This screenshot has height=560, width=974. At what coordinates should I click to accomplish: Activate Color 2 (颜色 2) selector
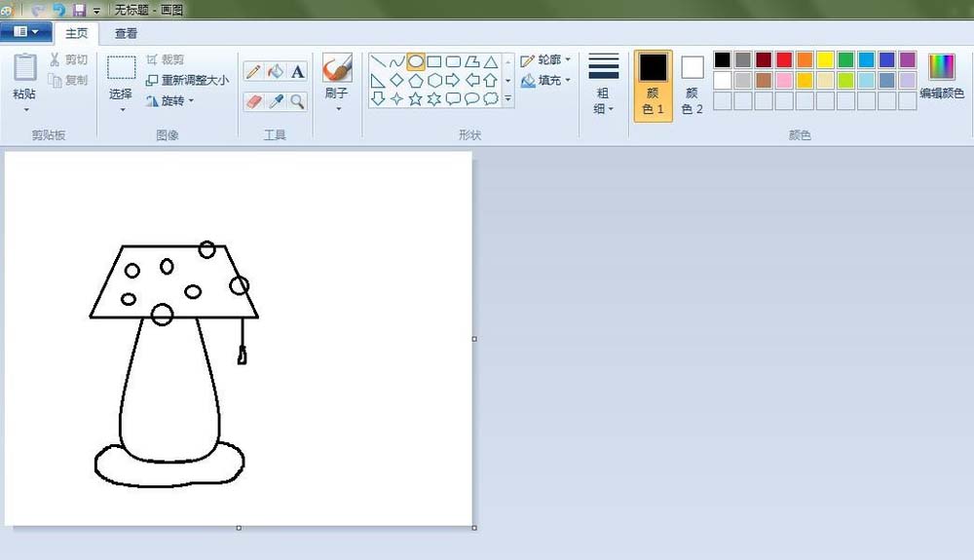click(692, 85)
